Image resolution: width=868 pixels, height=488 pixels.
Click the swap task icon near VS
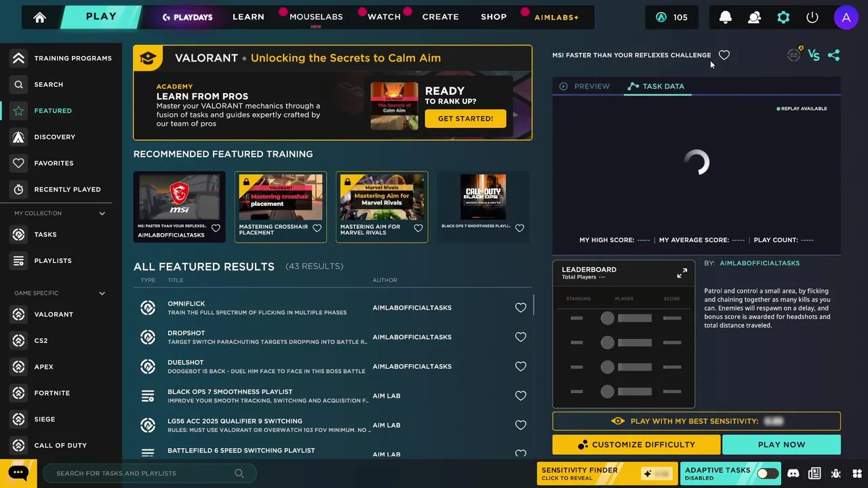tap(794, 55)
